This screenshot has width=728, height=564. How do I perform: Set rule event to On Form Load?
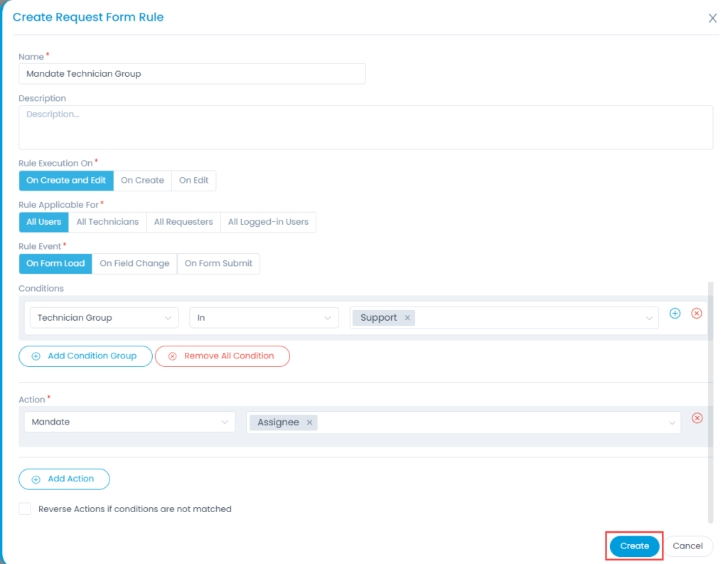click(55, 263)
